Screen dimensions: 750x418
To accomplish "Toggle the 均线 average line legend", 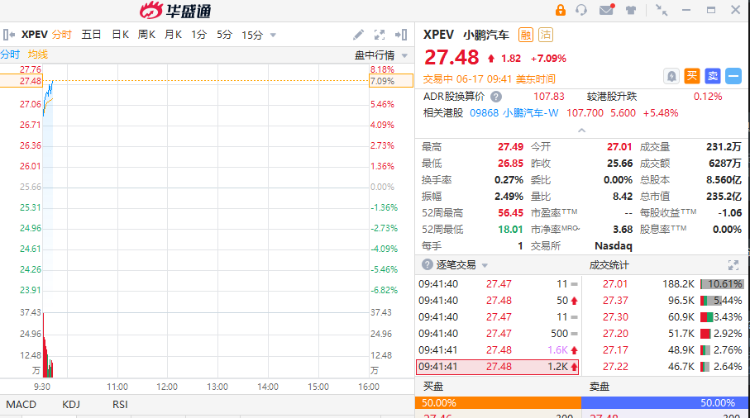I will [x=38, y=55].
